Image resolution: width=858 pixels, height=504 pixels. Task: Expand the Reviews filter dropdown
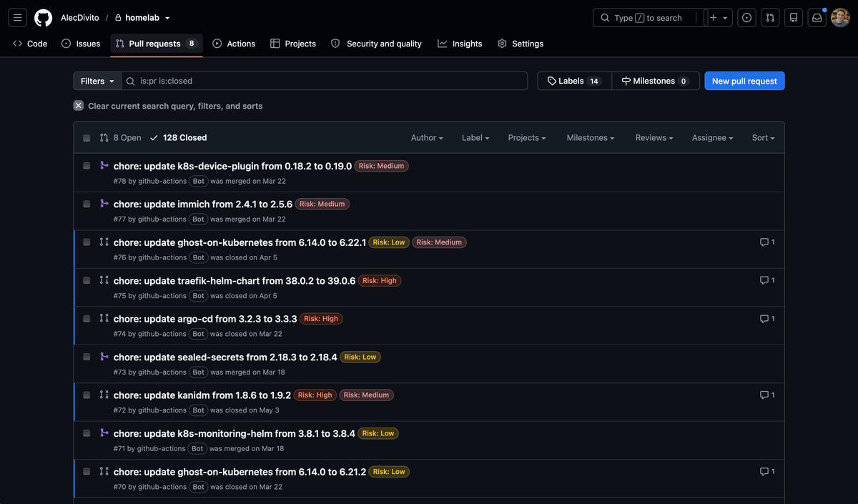(x=654, y=138)
